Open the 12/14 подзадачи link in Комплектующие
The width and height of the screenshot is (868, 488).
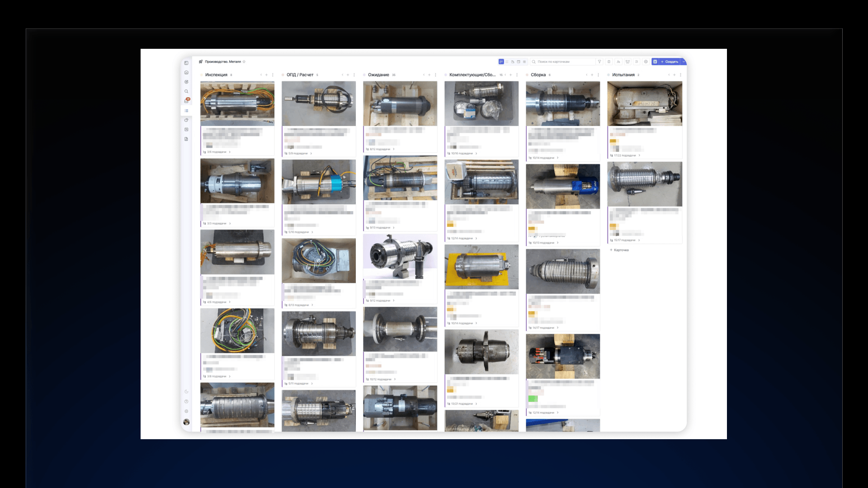click(x=462, y=239)
